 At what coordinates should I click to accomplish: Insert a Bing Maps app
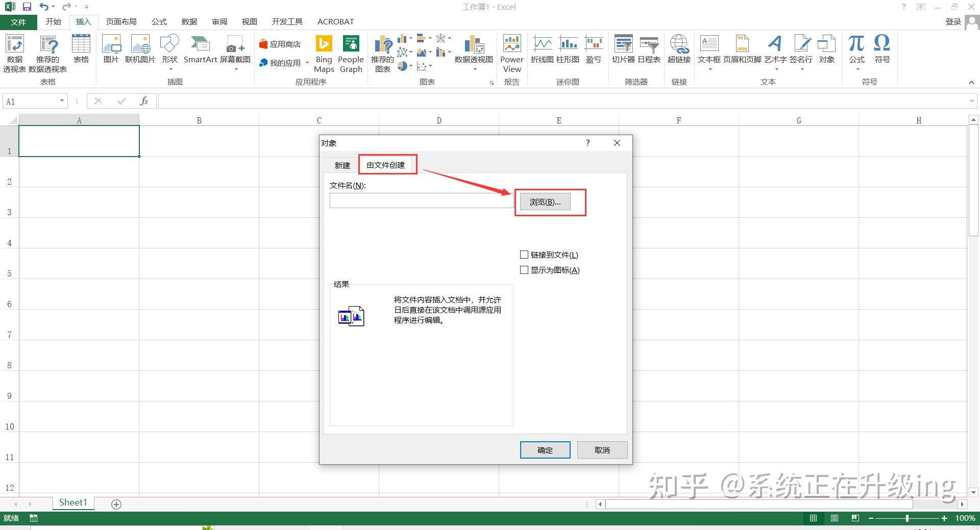click(x=324, y=53)
